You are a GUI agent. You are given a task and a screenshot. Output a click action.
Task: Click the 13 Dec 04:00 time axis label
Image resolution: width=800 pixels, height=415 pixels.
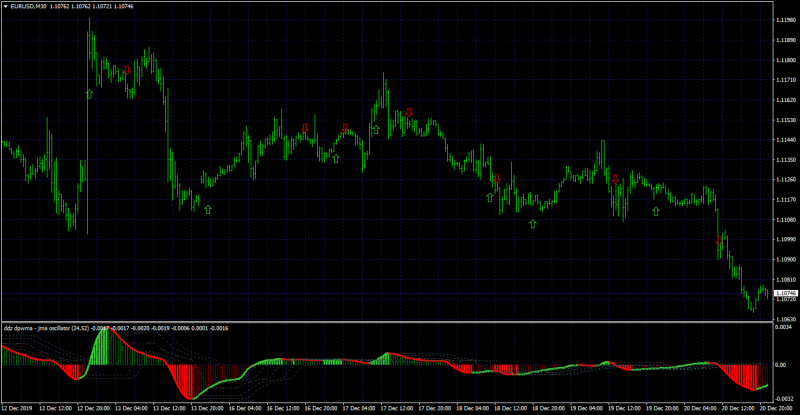coord(132,408)
